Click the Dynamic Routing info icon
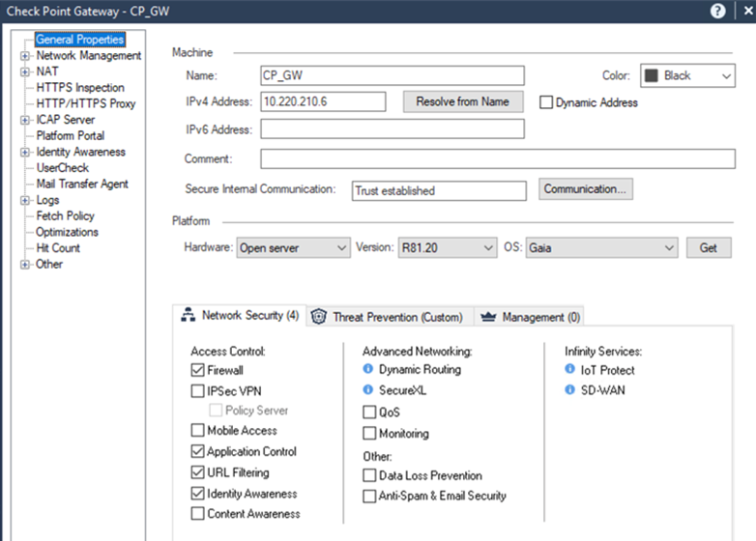Viewport: 756px width, 541px height. tap(368, 369)
